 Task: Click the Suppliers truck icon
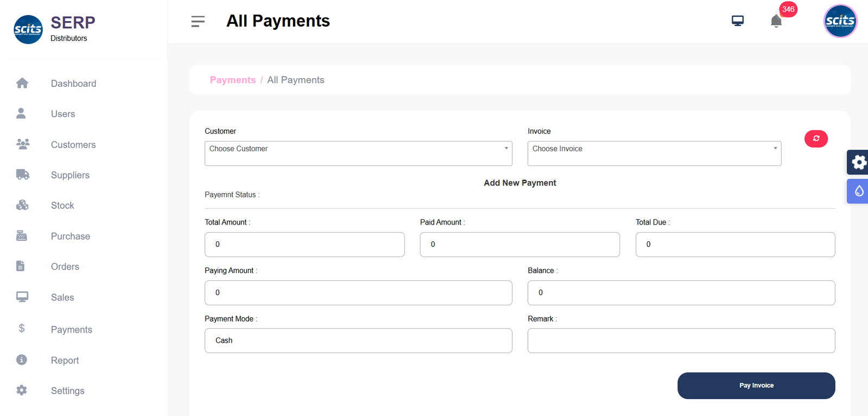click(22, 175)
